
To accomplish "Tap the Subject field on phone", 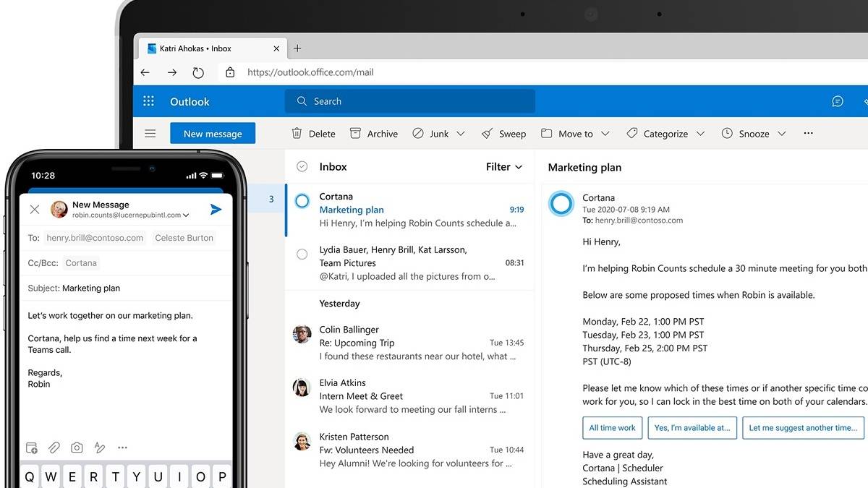I will pyautogui.click(x=126, y=288).
